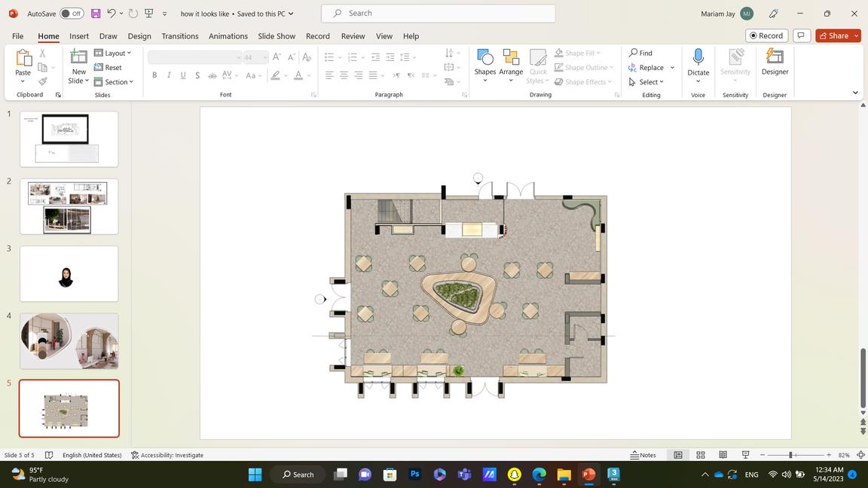Fit slide to current window icon
The width and height of the screenshot is (868, 488).
860,455
